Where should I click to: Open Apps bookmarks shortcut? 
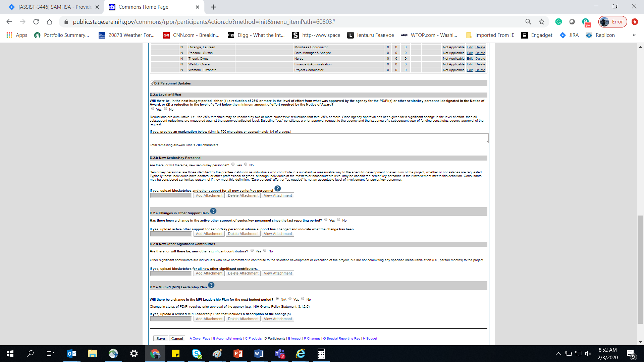pyautogui.click(x=17, y=35)
